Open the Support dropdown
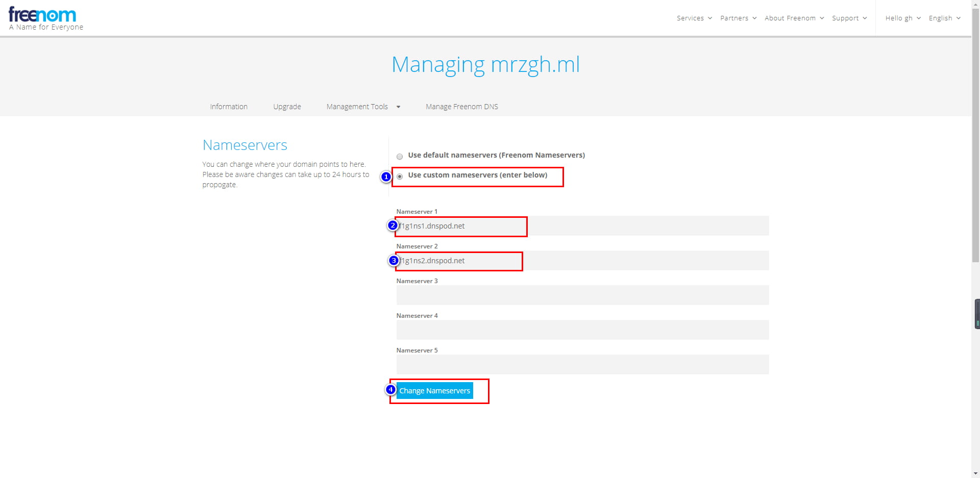Image resolution: width=980 pixels, height=478 pixels. point(849,18)
